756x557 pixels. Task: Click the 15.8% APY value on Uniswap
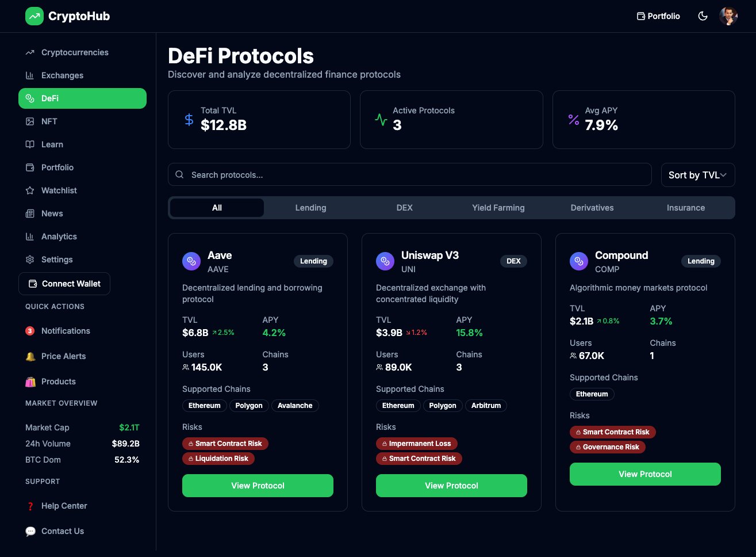point(469,333)
